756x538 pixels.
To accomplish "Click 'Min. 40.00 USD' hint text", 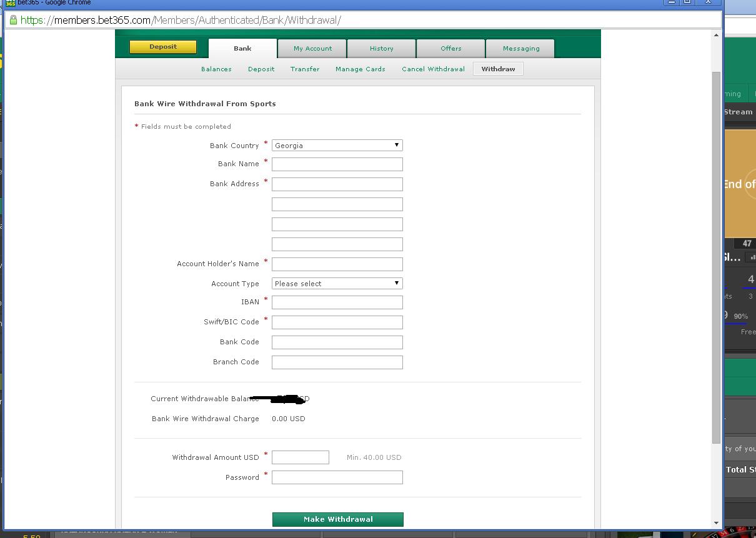I will (374, 457).
